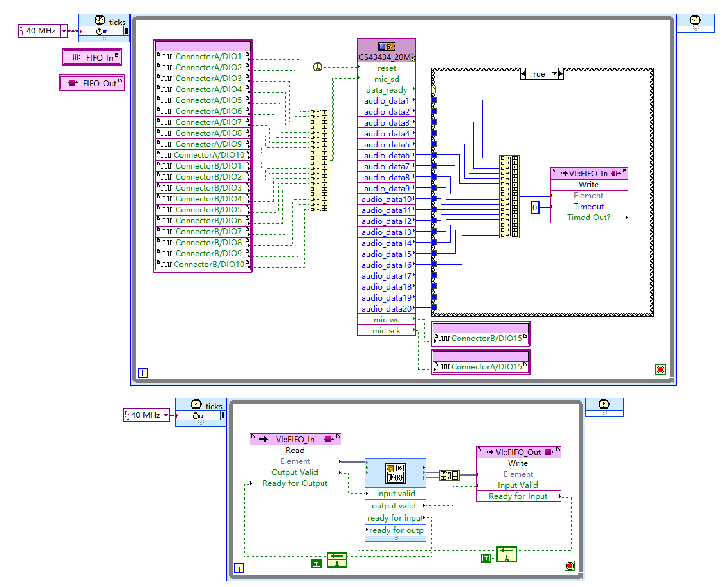The image size is (728, 587).
Task: Click the bottom loop left timing clock icon
Action: point(196,404)
